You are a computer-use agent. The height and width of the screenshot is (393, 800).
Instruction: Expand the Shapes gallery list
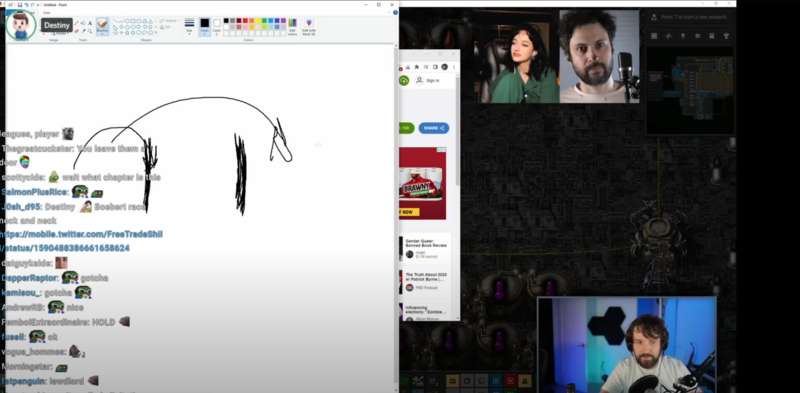click(x=156, y=33)
